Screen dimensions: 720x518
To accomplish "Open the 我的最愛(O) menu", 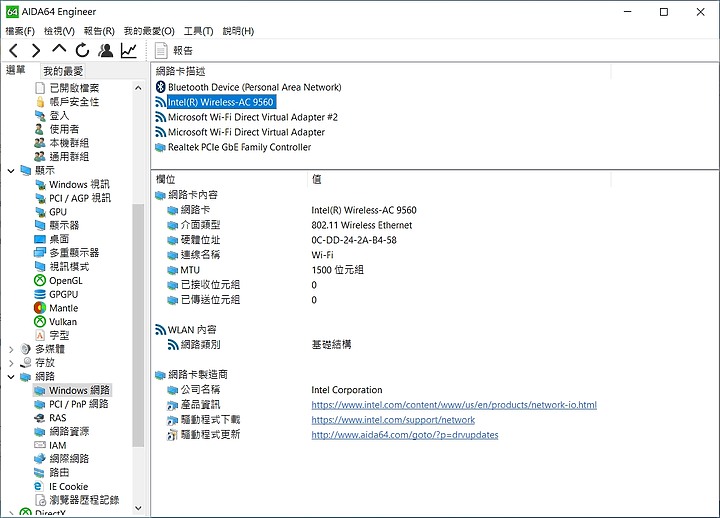I will point(149,31).
